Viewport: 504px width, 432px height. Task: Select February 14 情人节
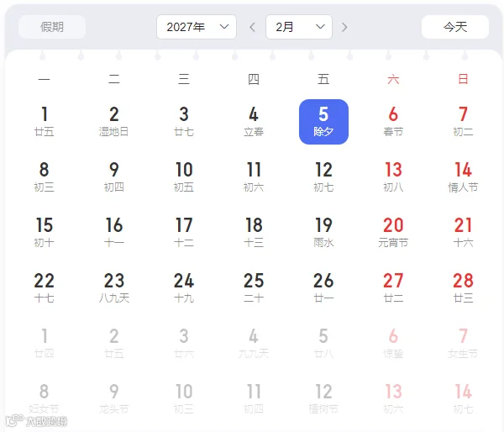coord(463,177)
